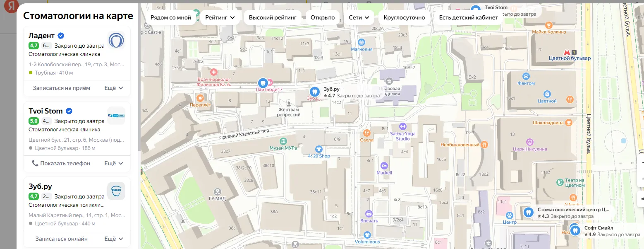This screenshot has height=249, width=644.
Task: Click the Фантом car icon
Action: [x=526, y=76]
